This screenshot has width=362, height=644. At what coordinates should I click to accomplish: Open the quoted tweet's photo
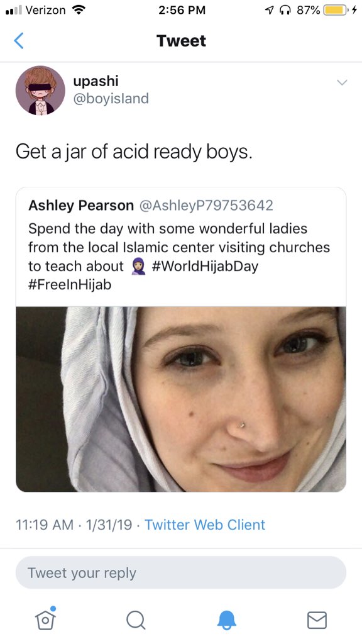(x=181, y=399)
